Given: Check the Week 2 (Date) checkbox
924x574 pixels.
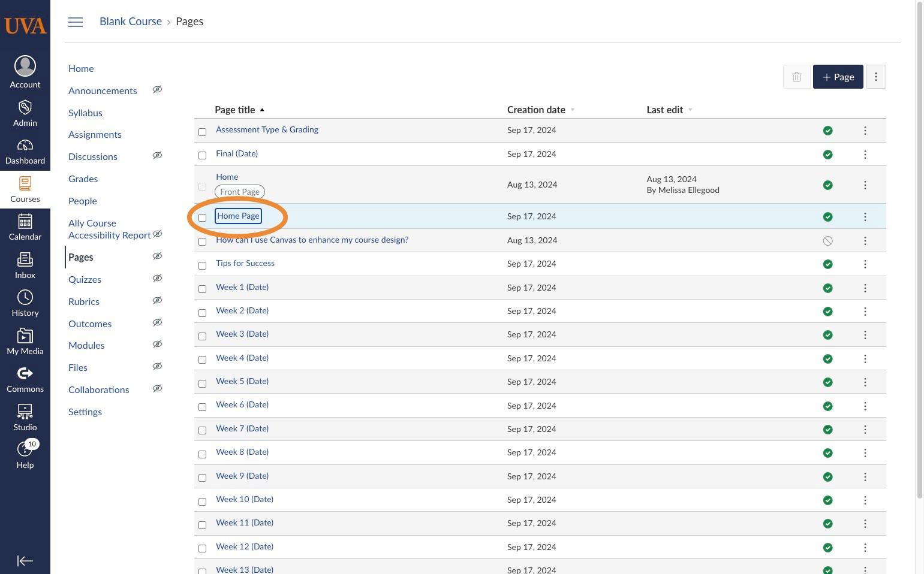Looking at the screenshot, I should tap(202, 313).
